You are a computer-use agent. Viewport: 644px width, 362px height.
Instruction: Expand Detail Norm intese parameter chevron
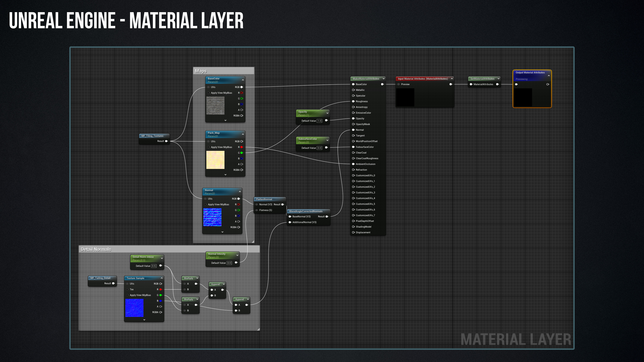point(162,258)
